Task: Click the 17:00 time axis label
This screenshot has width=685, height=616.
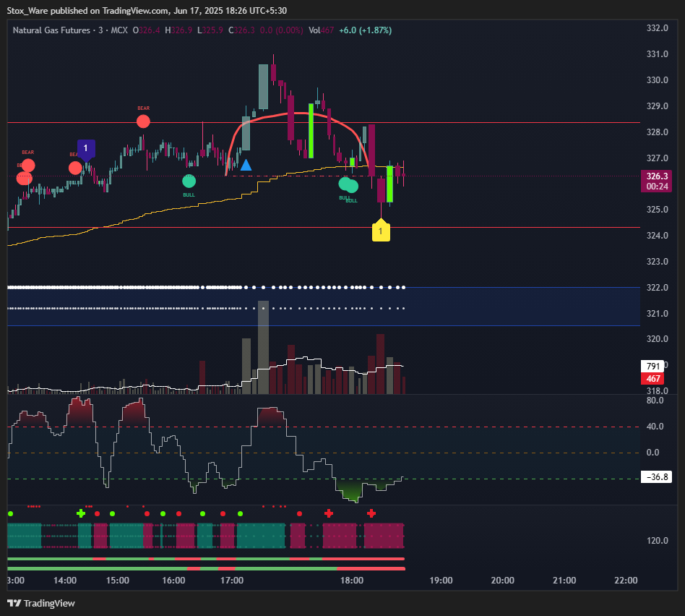Action: tap(232, 581)
